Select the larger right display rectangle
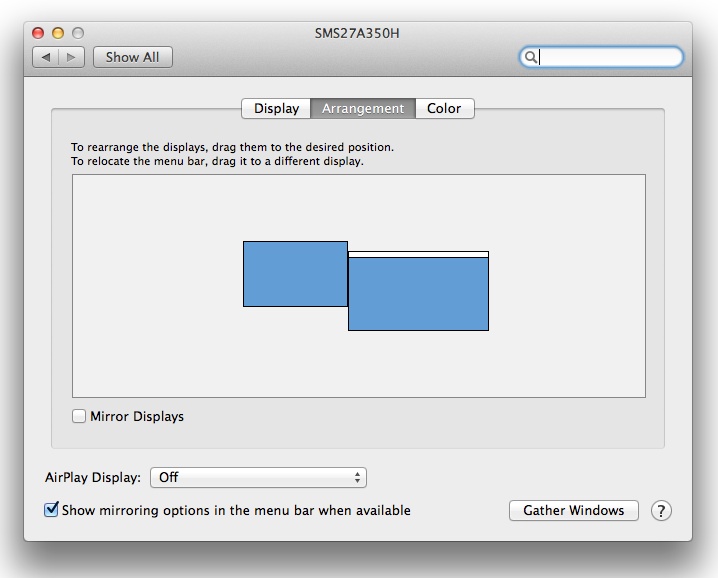Screen dimensions: 718x578 click(x=418, y=294)
